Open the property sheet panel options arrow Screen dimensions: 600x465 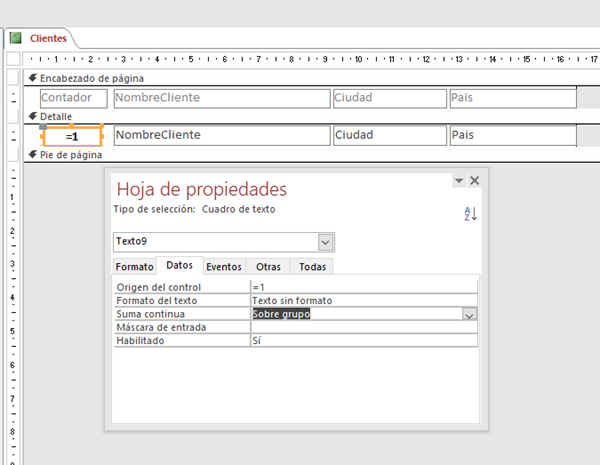[x=459, y=180]
